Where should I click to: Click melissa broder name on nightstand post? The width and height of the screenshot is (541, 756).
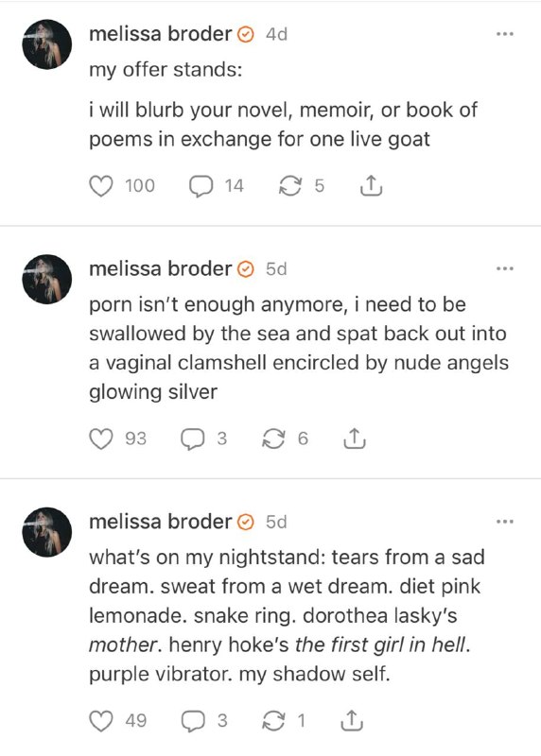pos(161,522)
